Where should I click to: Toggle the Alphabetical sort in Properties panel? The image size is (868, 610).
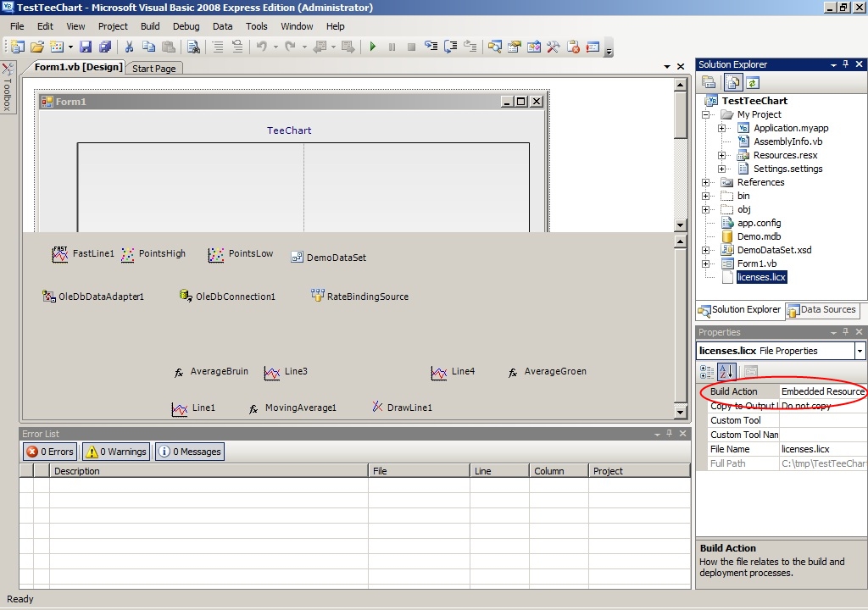pos(726,371)
